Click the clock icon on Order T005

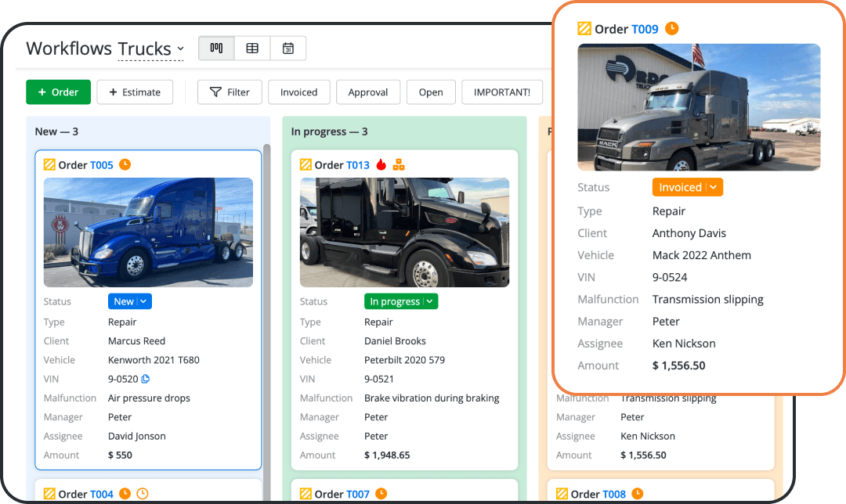(x=125, y=164)
